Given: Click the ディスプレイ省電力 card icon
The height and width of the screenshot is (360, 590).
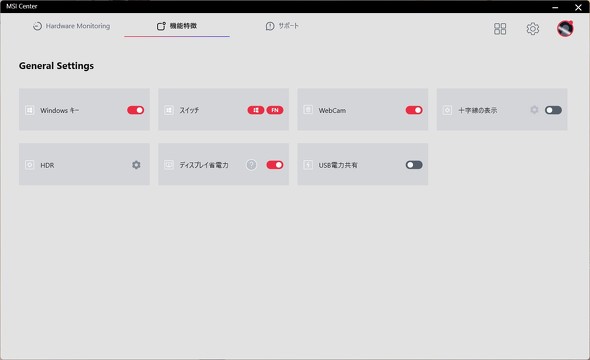Looking at the screenshot, I should pos(169,164).
